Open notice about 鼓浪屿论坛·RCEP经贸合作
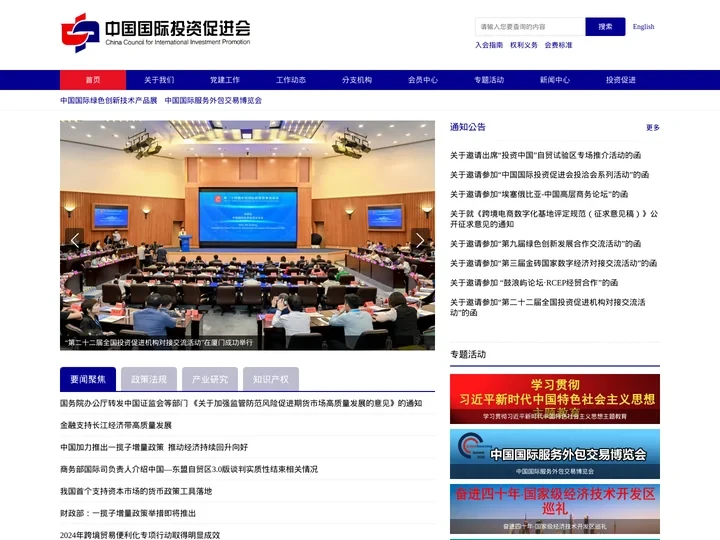 pyautogui.click(x=534, y=282)
